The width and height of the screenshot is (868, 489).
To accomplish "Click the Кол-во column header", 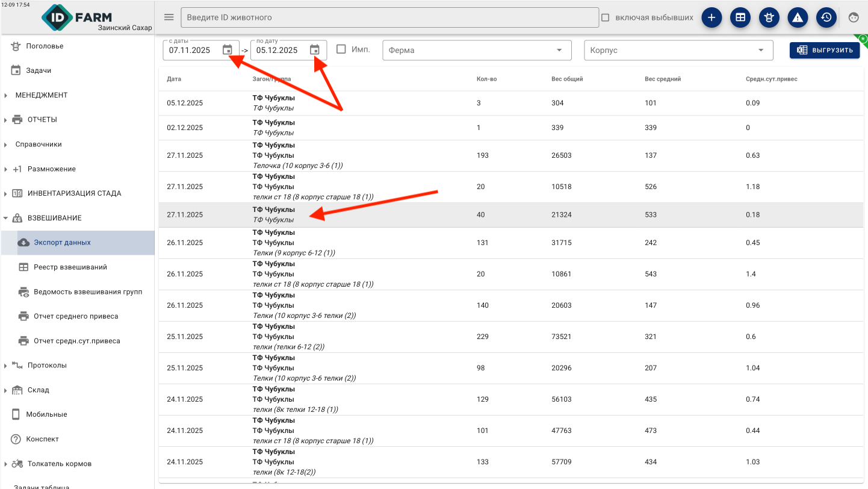I will pos(487,79).
